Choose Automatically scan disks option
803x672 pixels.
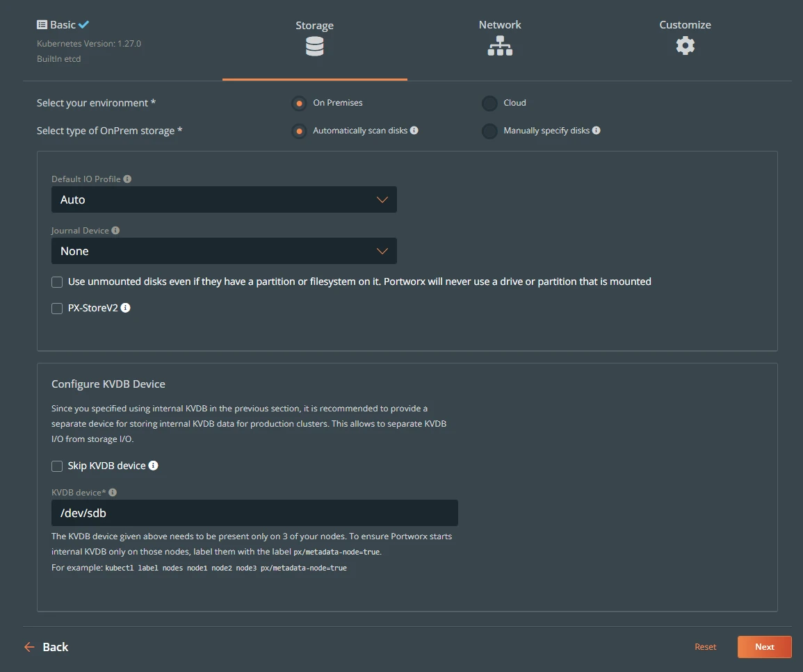(299, 131)
